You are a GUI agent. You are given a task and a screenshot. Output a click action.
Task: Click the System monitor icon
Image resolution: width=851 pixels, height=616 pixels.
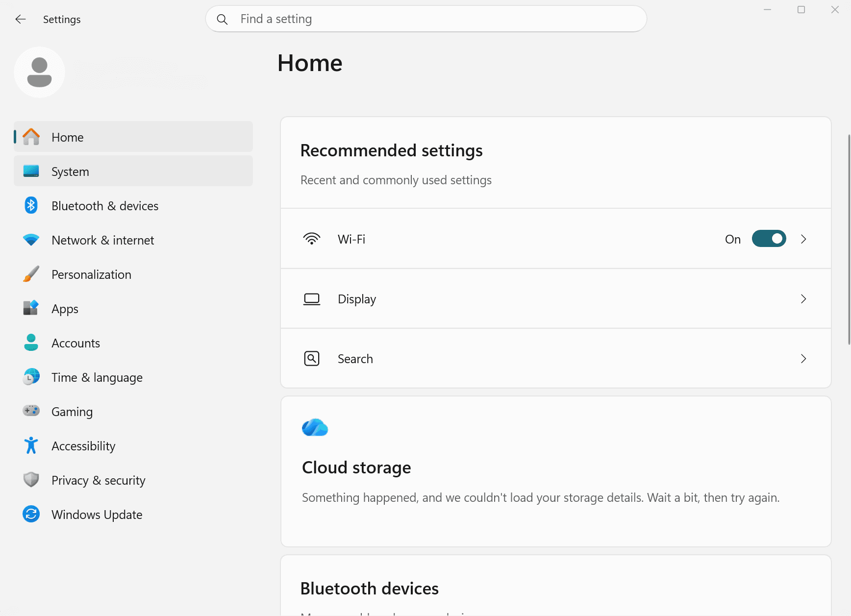31,171
